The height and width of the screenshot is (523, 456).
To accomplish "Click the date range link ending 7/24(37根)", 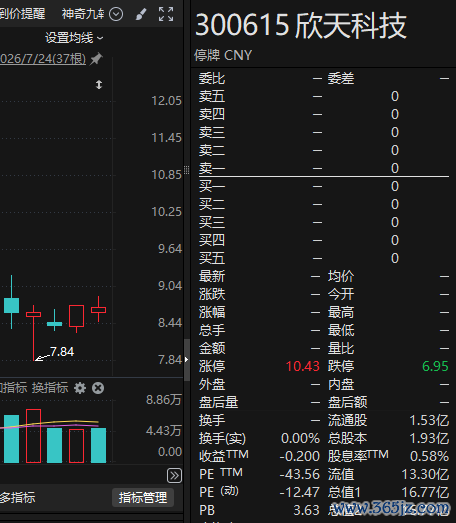I will tap(43, 59).
